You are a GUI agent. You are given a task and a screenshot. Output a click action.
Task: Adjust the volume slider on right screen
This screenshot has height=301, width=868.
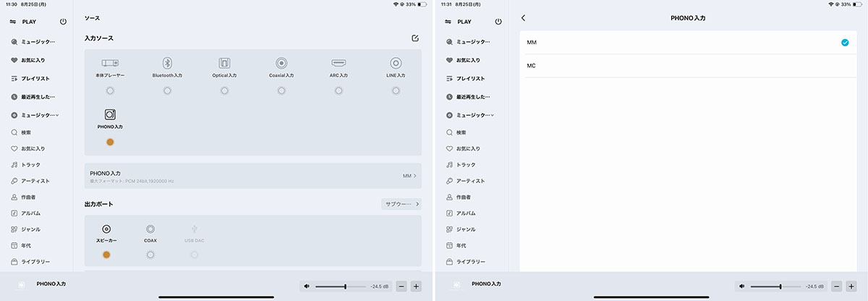pos(775,287)
